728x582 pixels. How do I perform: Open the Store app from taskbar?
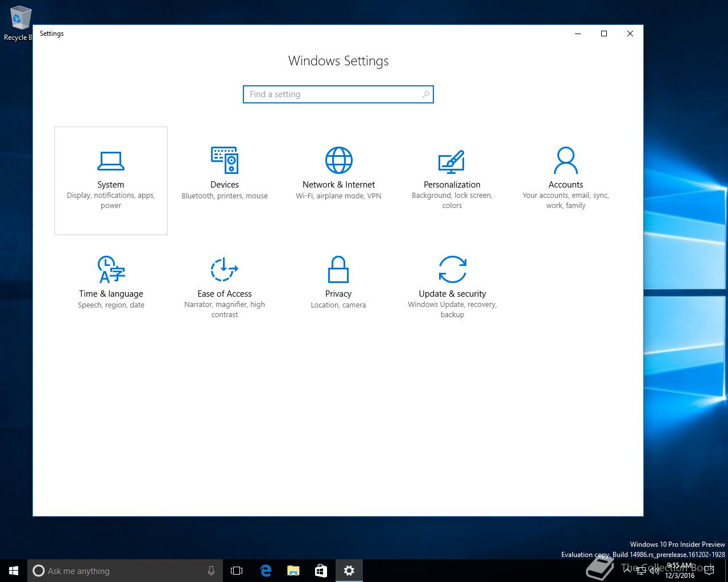point(321,571)
